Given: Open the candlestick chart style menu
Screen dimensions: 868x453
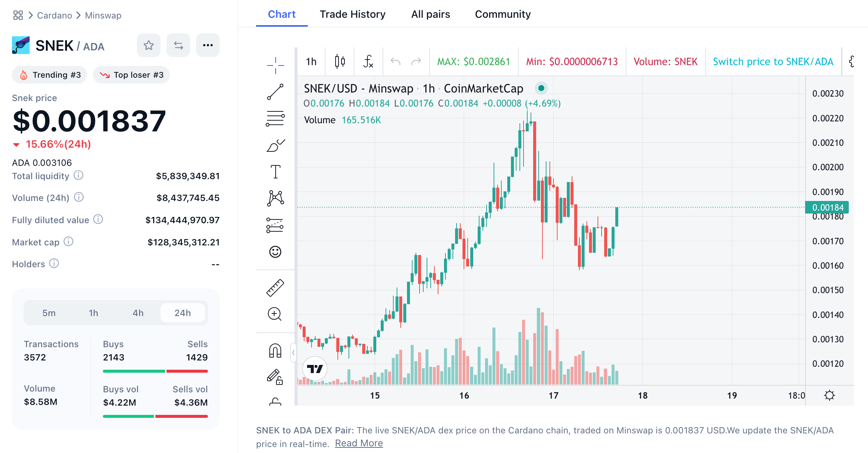Looking at the screenshot, I should coord(340,61).
